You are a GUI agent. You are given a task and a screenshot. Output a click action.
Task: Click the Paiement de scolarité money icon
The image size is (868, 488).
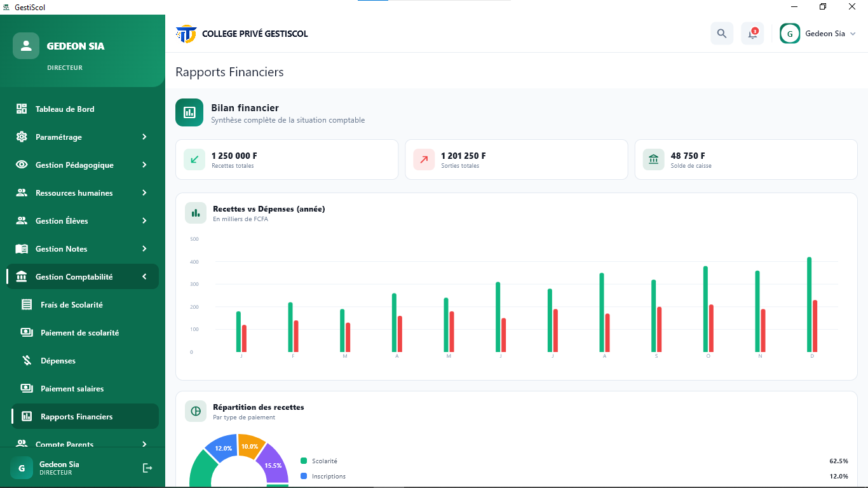[27, 332]
